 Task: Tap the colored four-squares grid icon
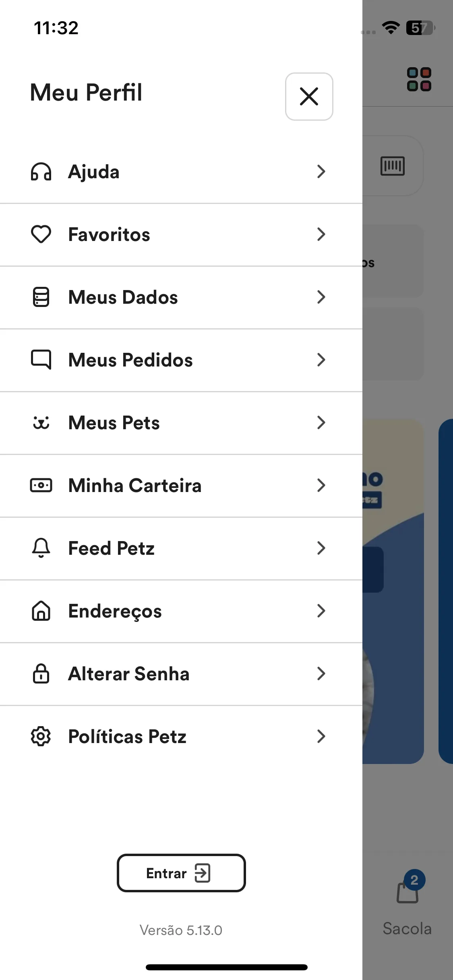pos(419,79)
